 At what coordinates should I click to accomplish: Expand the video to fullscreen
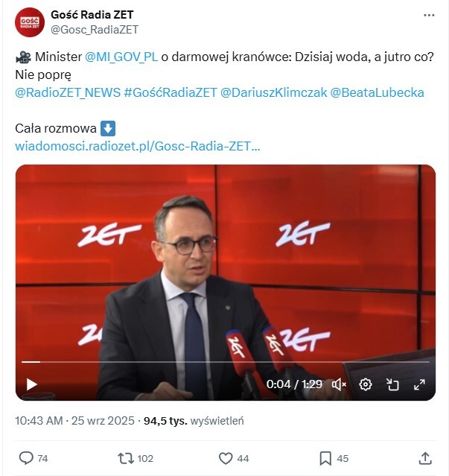click(419, 384)
